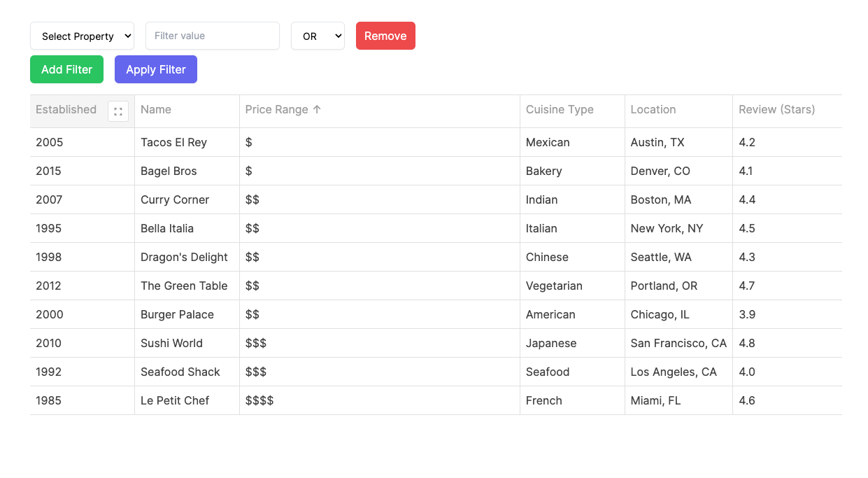Click the ascending sort arrow on Price Range

318,109
